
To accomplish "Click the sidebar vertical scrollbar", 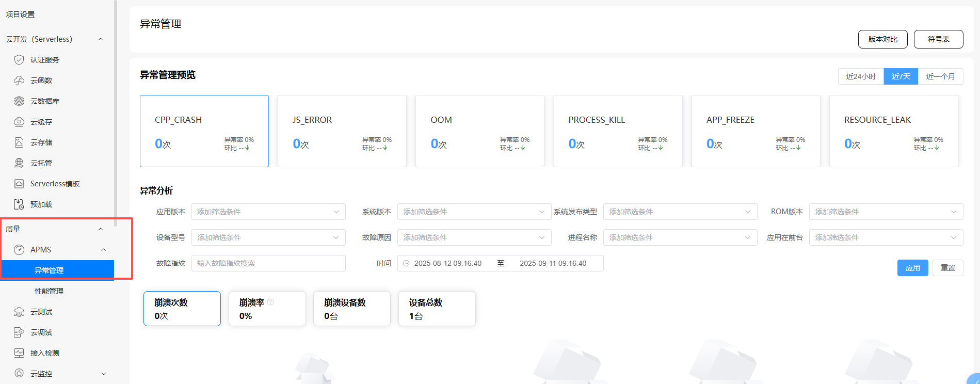I will pyautogui.click(x=116, y=114).
